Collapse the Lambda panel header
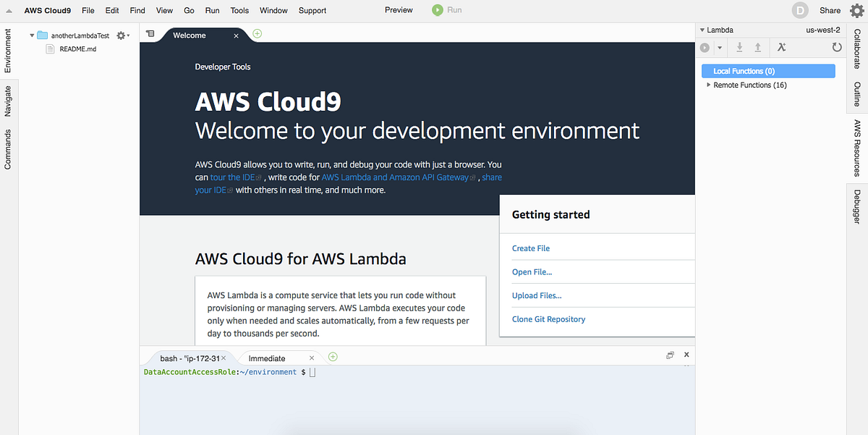 (700, 30)
